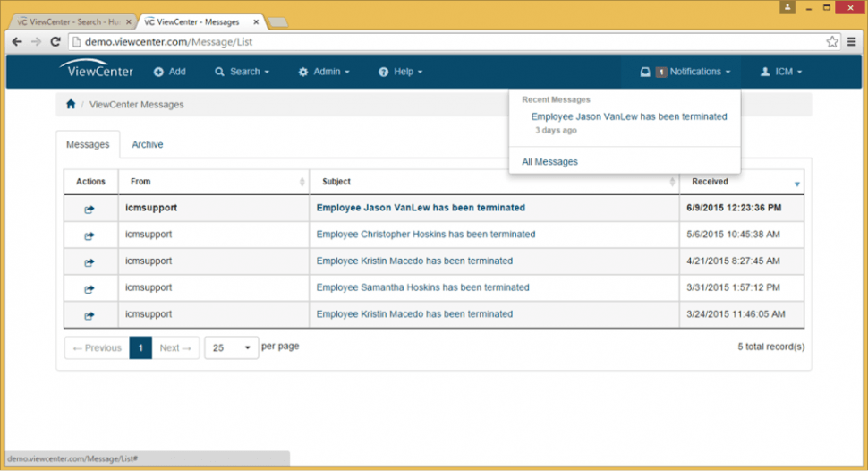Open the ICM user dropdown
Viewport: 868px width, 471px height.
tap(781, 72)
